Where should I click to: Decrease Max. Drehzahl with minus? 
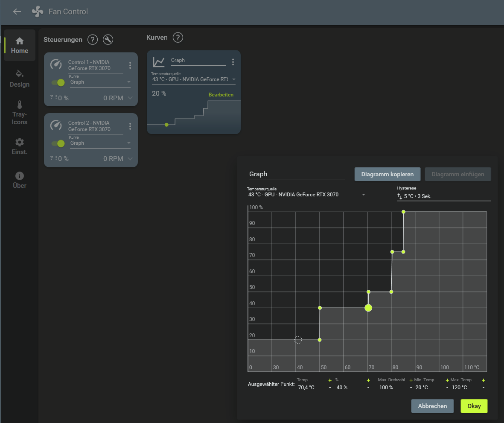point(411,388)
